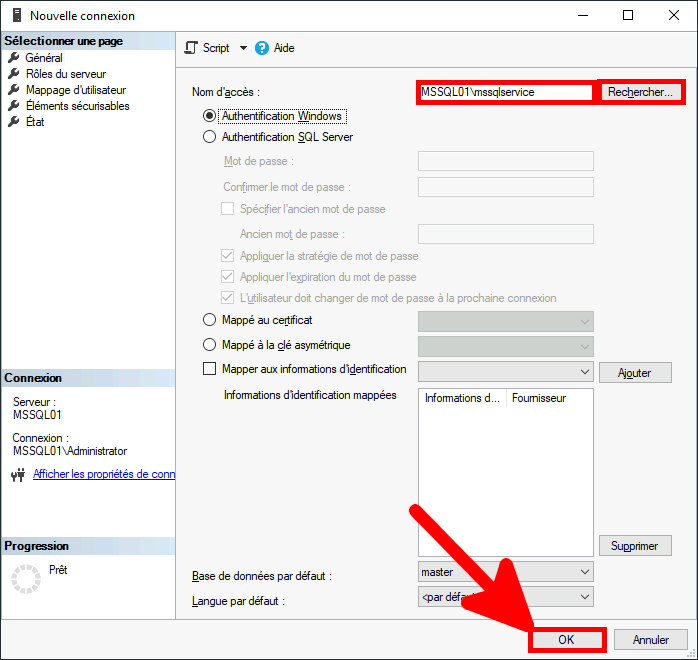Viewport: 698px width, 660px height.
Task: Close the Nouvelle connexion window
Action: 674,15
